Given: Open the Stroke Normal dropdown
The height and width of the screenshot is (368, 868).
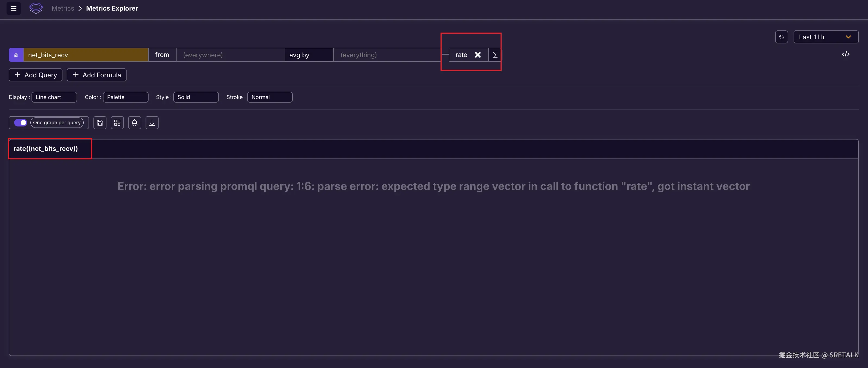Looking at the screenshot, I should [270, 97].
